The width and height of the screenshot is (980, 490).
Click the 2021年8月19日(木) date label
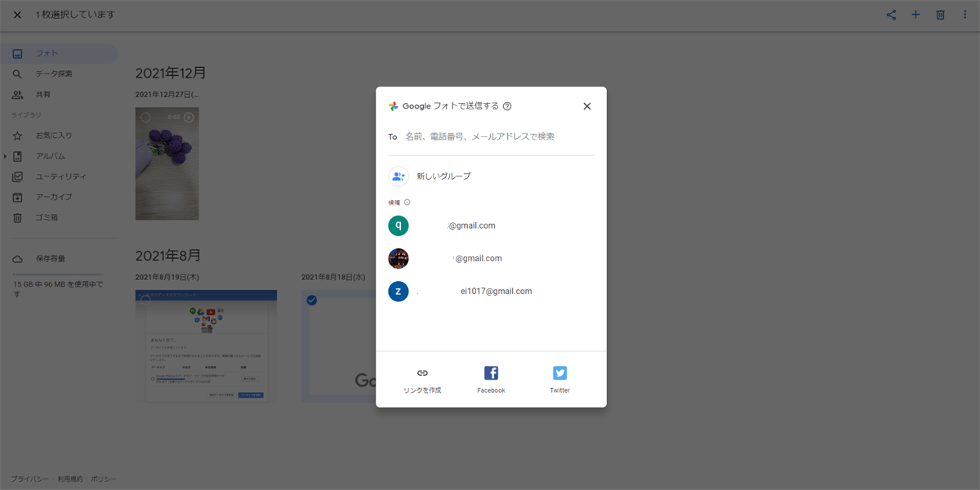coord(169,278)
